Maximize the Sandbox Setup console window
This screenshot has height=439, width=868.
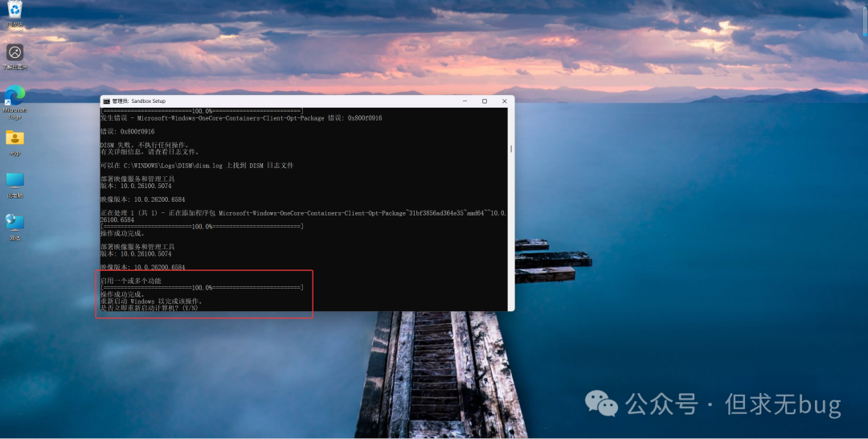[x=484, y=101]
